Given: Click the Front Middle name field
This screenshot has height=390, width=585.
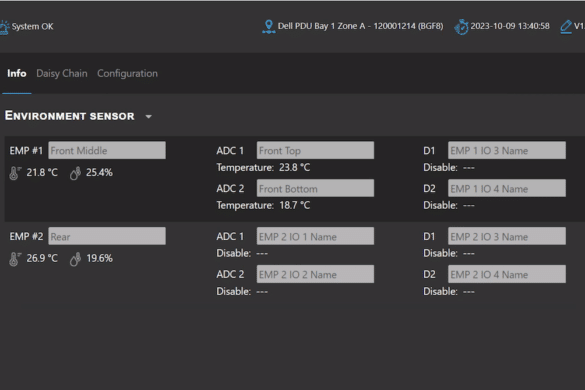Looking at the screenshot, I should tap(107, 150).
